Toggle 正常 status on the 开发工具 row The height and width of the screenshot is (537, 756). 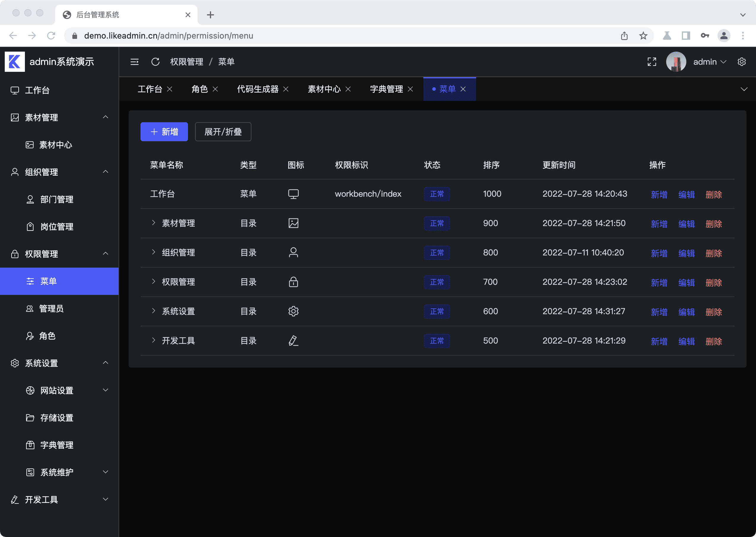(x=437, y=341)
